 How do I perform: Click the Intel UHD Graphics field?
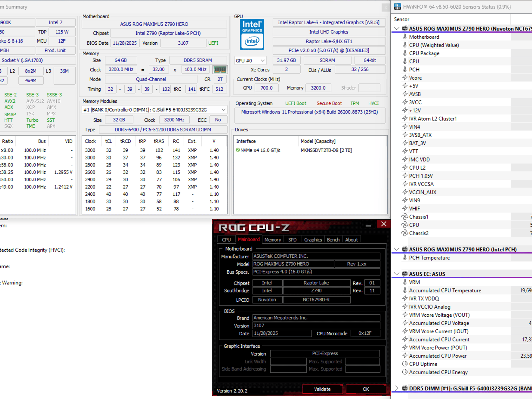[329, 32]
